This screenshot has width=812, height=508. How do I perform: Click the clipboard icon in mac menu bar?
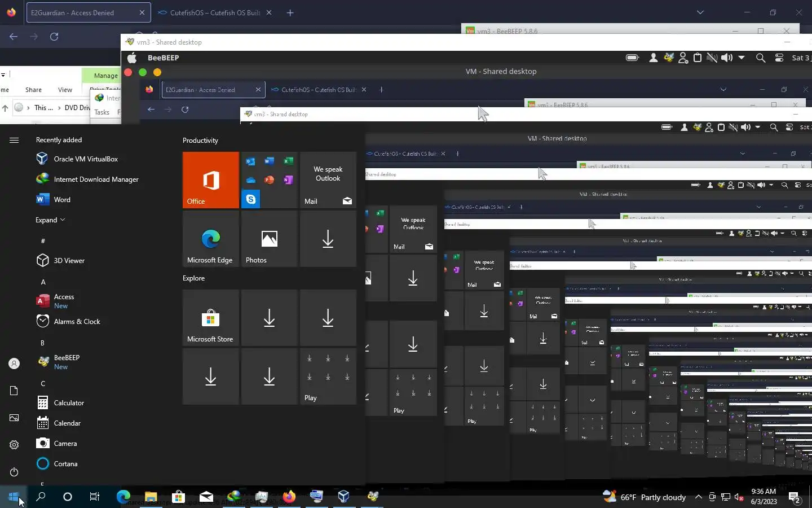(698, 58)
